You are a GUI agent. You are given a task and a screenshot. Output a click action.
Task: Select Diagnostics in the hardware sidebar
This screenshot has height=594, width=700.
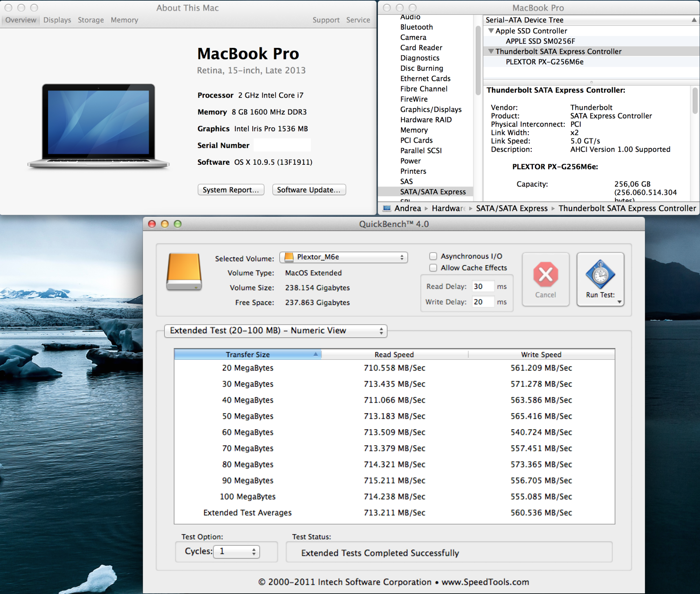tap(420, 58)
